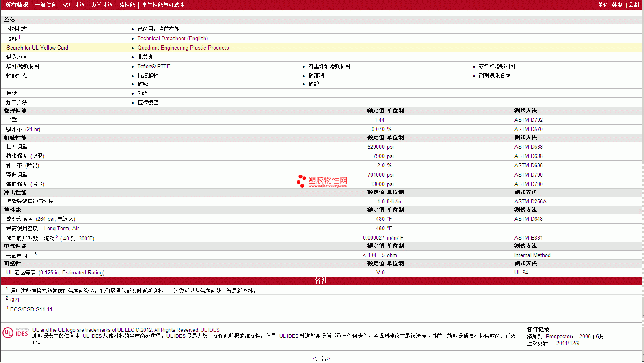Select 英制 units option

click(x=617, y=5)
